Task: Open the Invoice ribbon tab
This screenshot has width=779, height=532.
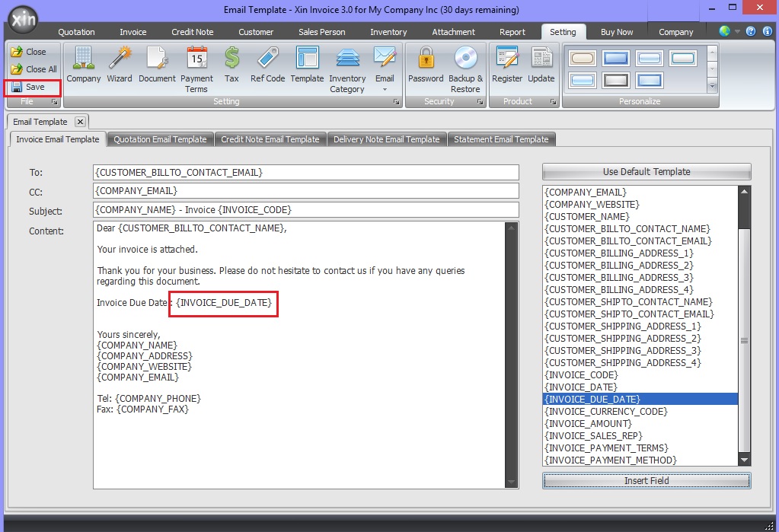Action: 132,32
